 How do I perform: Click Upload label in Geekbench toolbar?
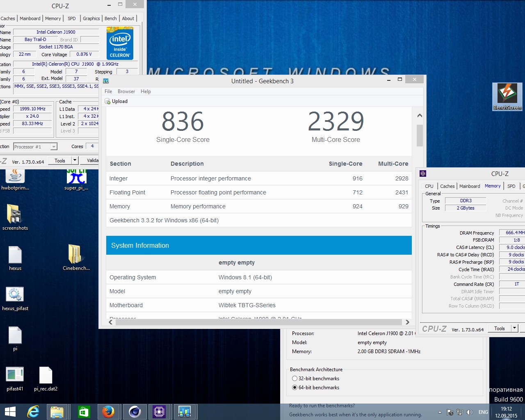120,101
